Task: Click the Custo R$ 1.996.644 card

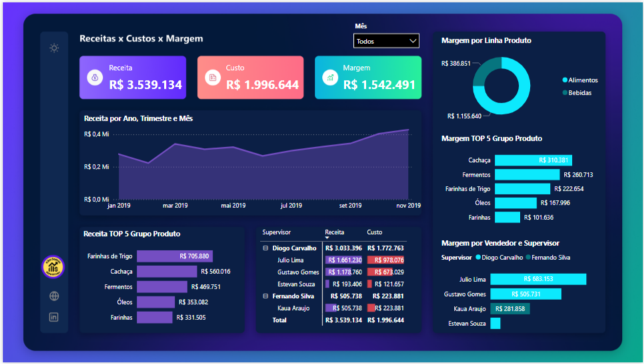Action: 251,77
